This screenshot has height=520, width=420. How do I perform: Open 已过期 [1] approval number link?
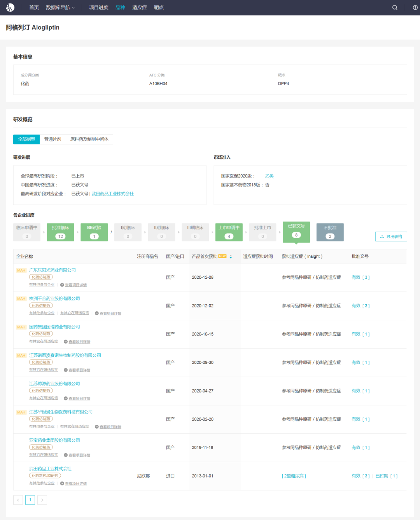[387, 476]
